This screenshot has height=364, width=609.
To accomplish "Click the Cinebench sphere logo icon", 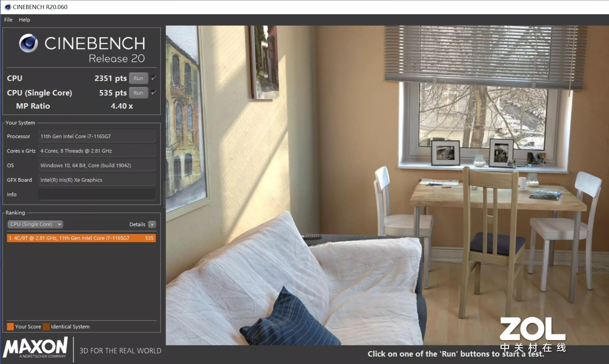I will coord(28,43).
